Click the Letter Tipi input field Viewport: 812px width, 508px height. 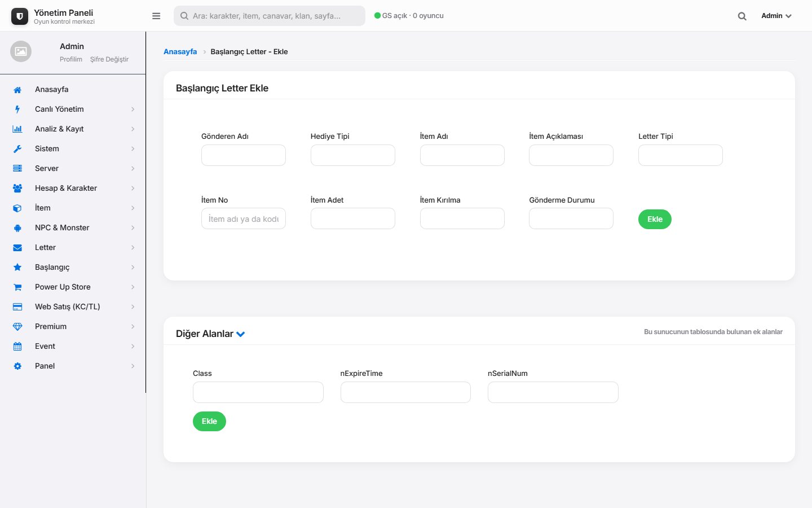(681, 155)
